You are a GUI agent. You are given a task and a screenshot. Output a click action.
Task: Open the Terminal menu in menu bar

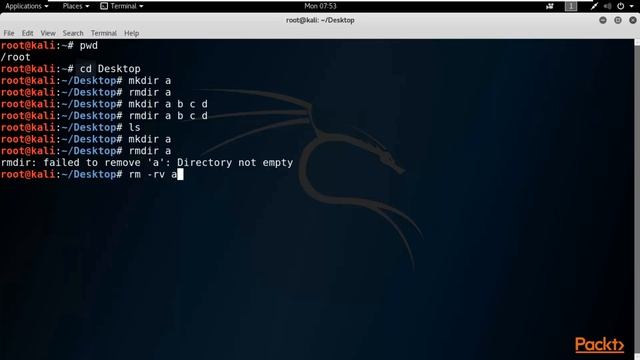(103, 33)
